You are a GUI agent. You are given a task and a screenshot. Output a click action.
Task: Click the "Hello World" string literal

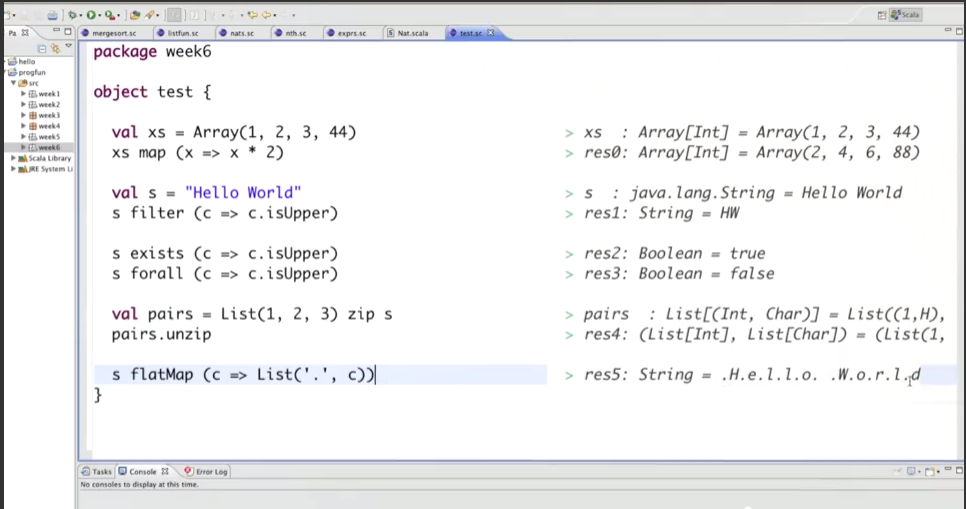pos(243,193)
